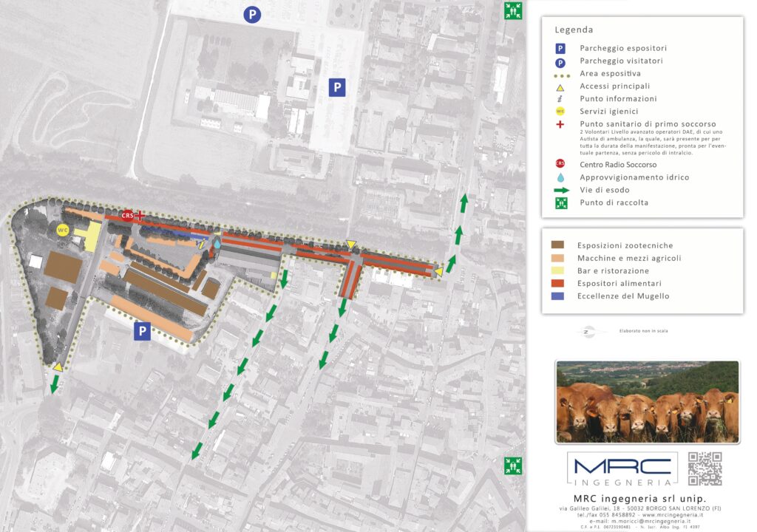Click the blue Eccellenze del Mugello swatch

click(557, 296)
